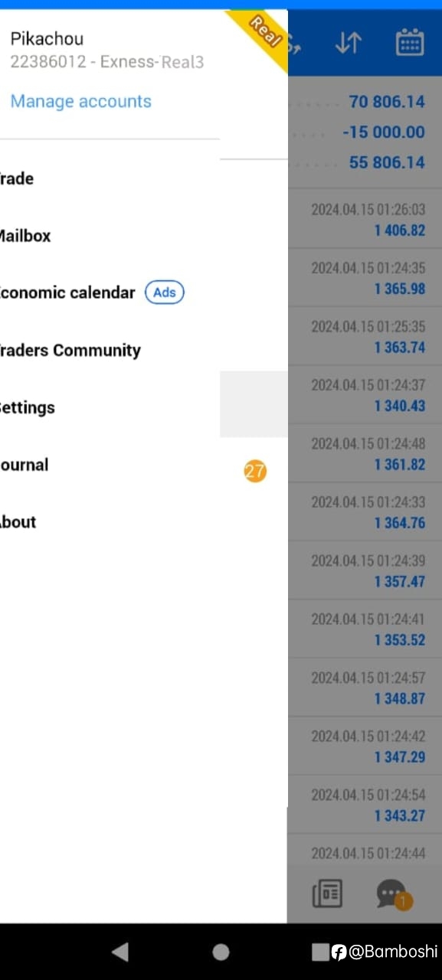Viewport: 442px width, 980px height.
Task: Tap the Android back triangle
Action: coord(120,952)
